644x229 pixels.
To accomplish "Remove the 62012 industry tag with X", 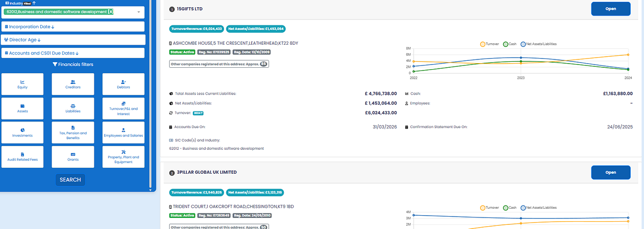I will pyautogui.click(x=110, y=12).
